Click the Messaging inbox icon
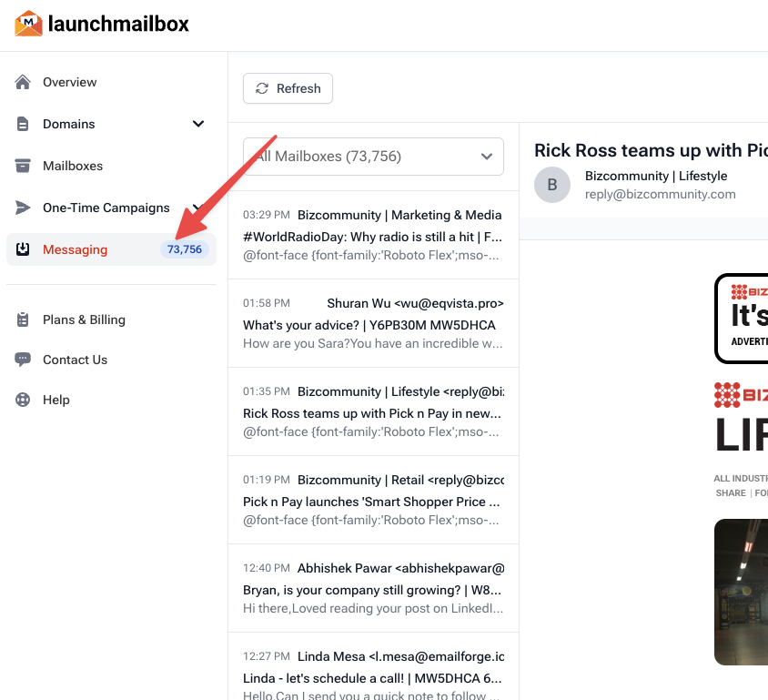This screenshot has width=768, height=700. click(23, 249)
